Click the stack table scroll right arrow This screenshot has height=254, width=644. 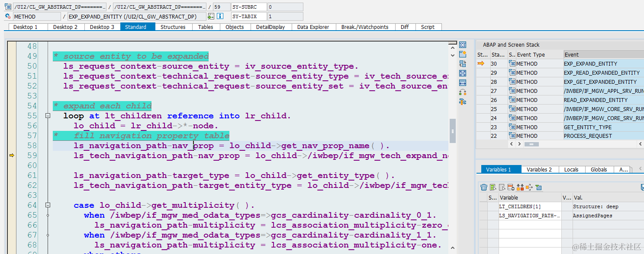(519, 144)
